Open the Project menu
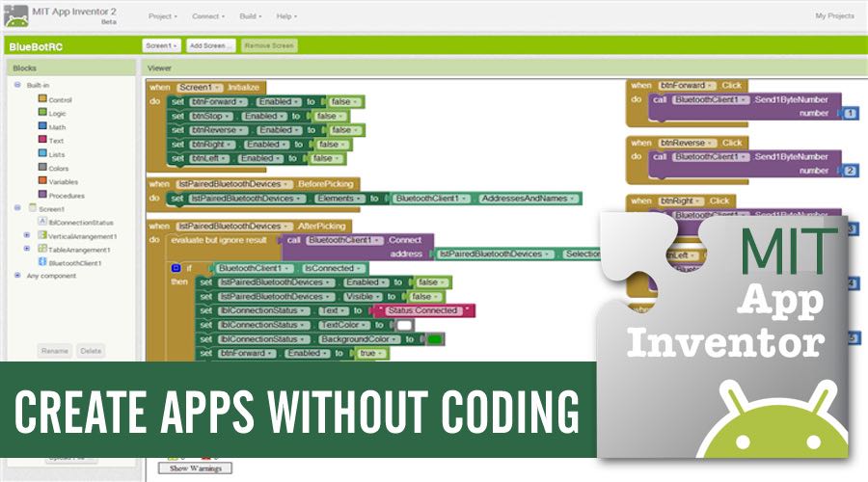868x482 pixels. coord(163,16)
